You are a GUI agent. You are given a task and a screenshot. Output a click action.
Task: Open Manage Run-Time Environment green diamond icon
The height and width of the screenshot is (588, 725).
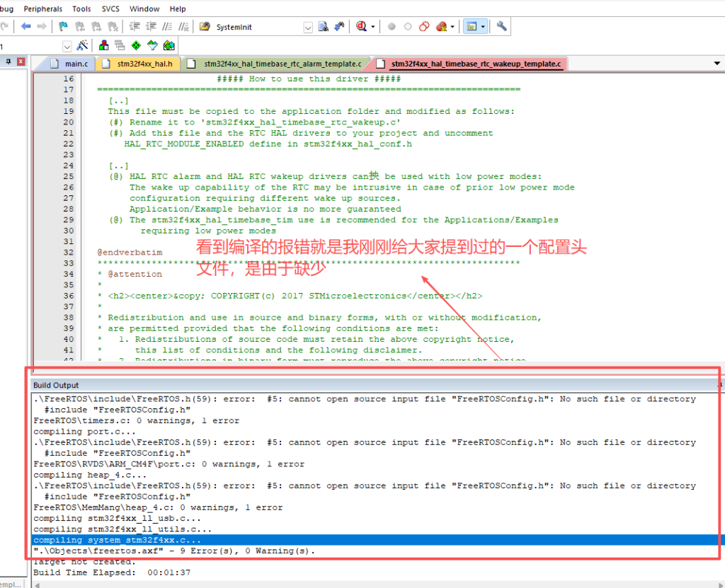135,46
